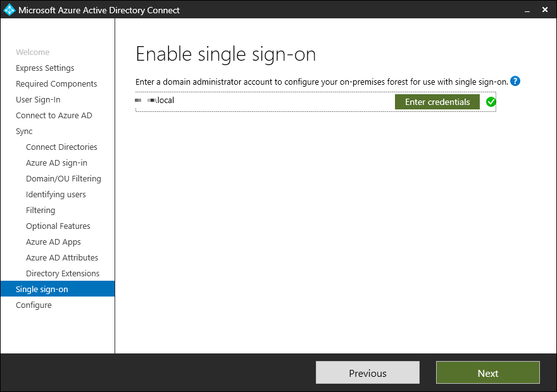Open the Optional Features sub-step
The image size is (557, 392).
[x=58, y=226]
